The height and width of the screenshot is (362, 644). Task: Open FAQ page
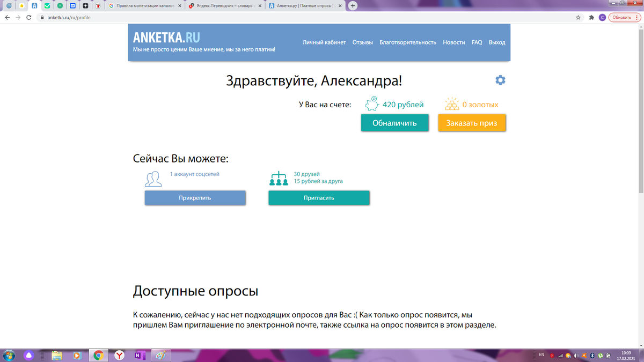tap(477, 42)
